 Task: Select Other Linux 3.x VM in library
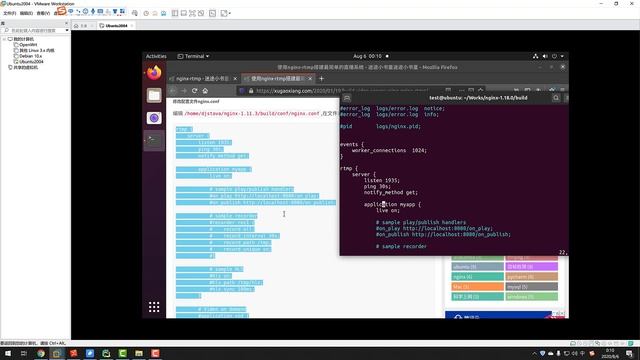pyautogui.click(x=34, y=51)
